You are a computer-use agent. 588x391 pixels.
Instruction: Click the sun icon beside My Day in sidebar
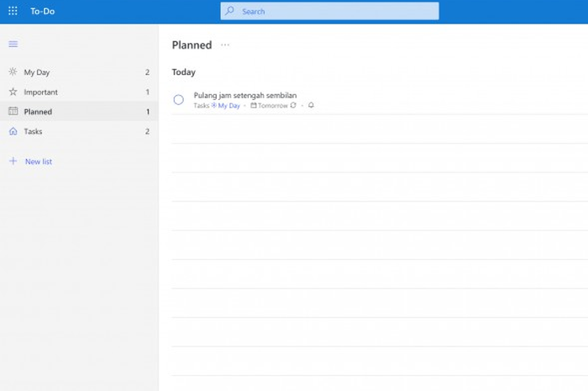13,71
